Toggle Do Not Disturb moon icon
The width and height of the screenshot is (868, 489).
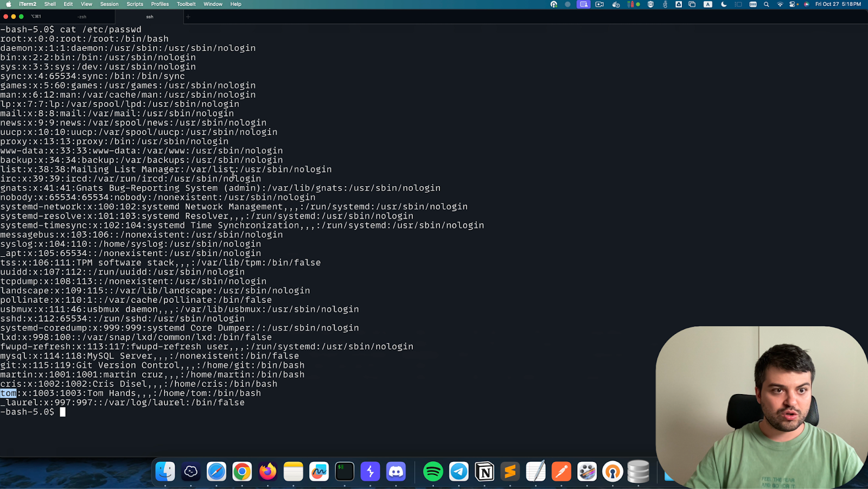click(724, 4)
